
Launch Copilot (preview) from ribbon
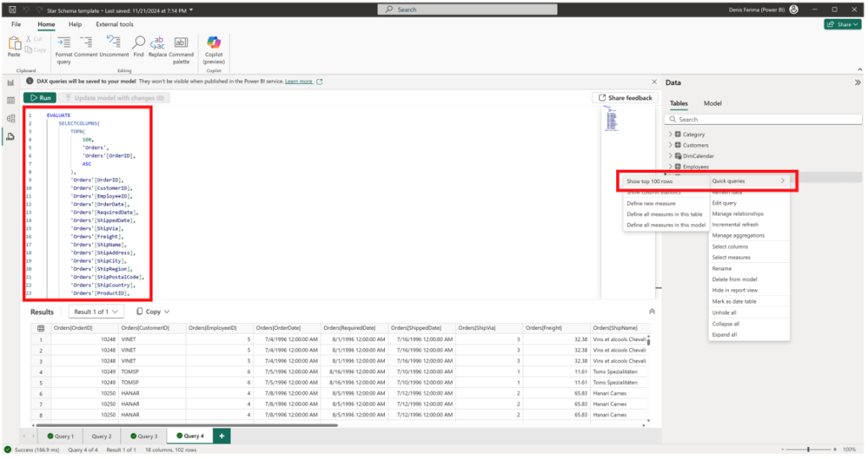coord(214,42)
